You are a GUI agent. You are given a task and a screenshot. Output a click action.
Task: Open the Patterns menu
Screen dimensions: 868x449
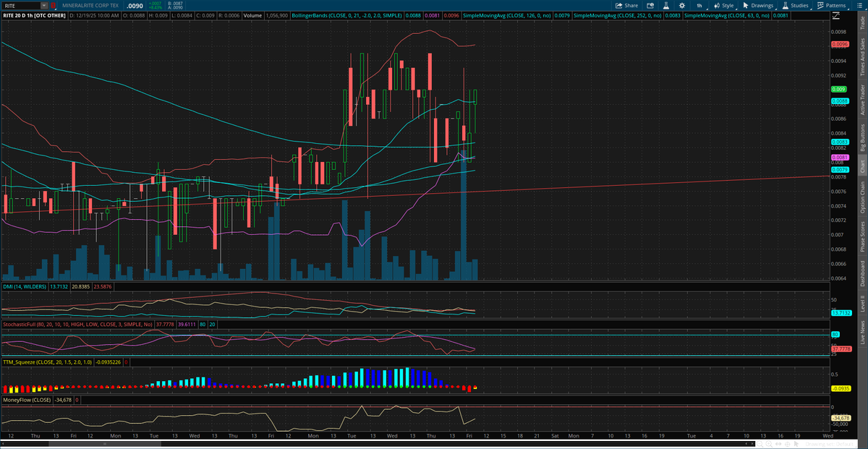click(x=834, y=5)
